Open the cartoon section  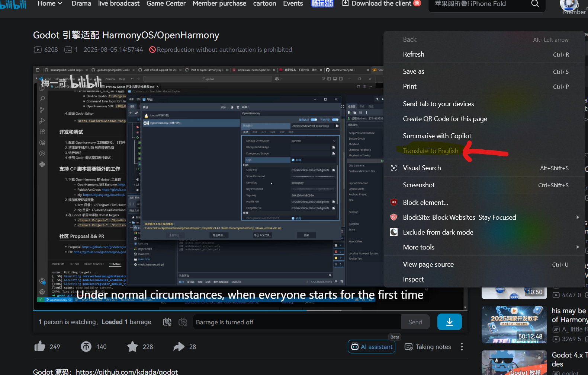tap(264, 3)
